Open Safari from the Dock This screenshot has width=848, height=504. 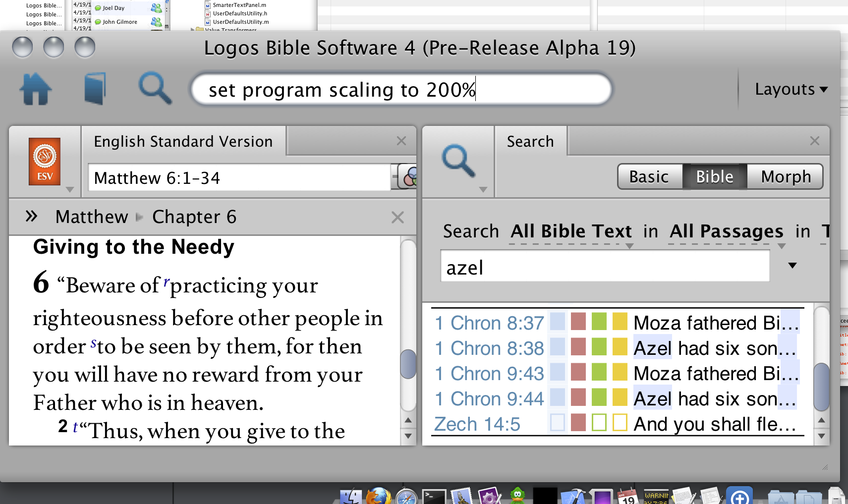coord(406,497)
